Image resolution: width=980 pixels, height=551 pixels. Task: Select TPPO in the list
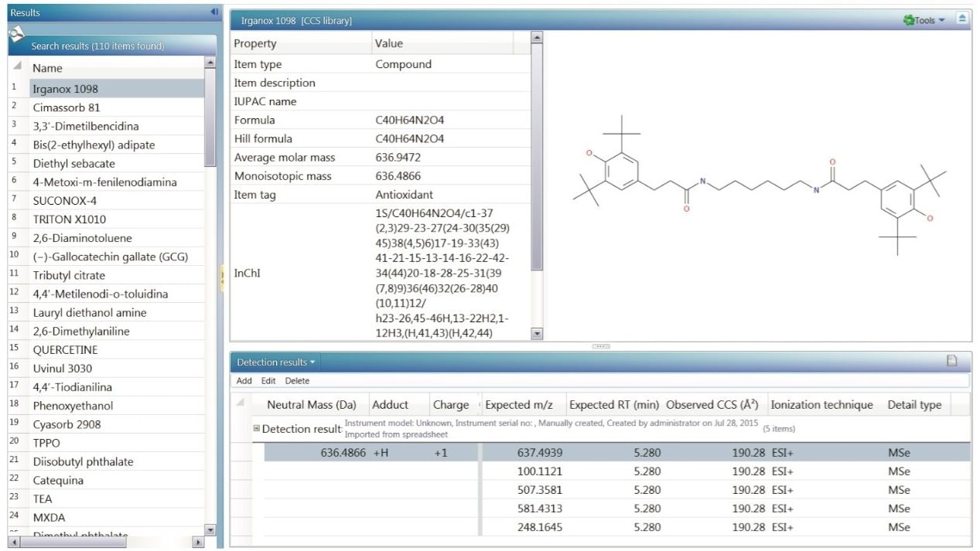click(117, 443)
